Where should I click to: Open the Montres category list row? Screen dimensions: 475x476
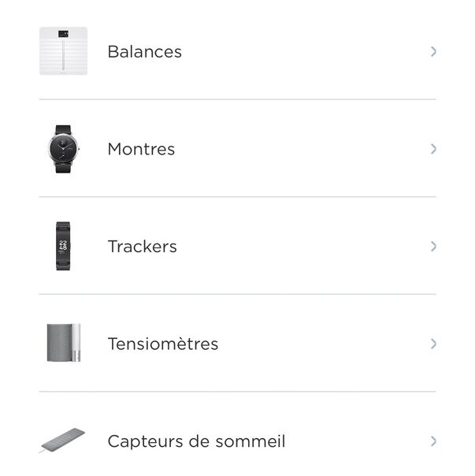(x=238, y=148)
